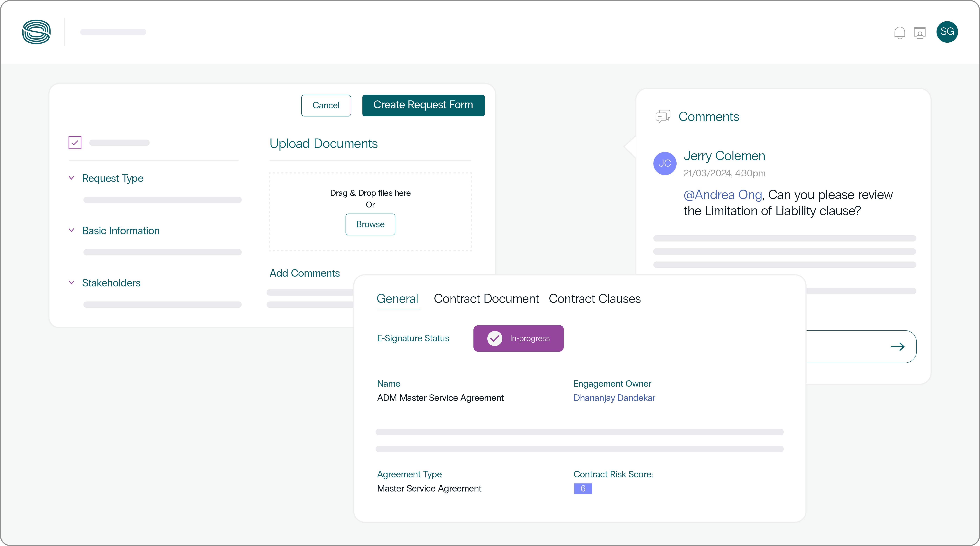
Task: Click the Basic Information heading
Action: pos(121,231)
